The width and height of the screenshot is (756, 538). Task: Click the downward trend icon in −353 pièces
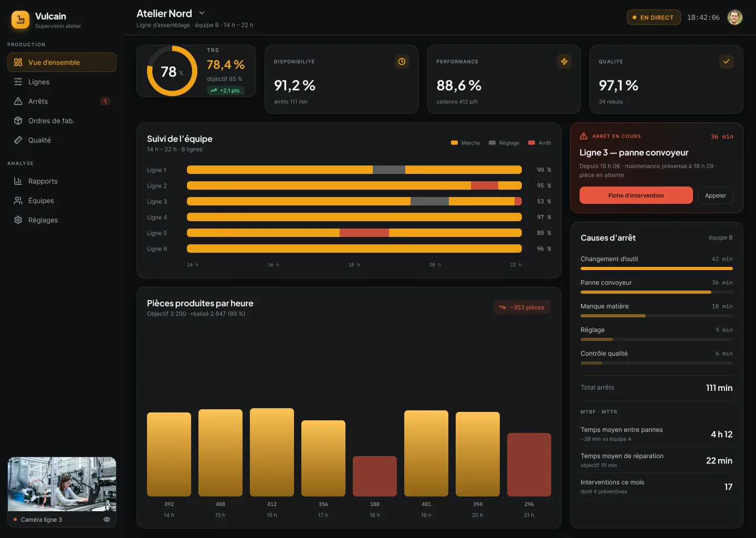coord(502,307)
